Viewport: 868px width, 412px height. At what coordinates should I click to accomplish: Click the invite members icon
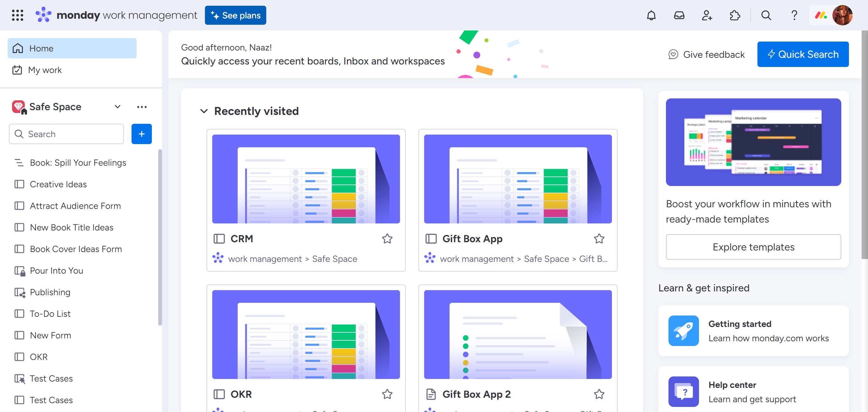(707, 16)
